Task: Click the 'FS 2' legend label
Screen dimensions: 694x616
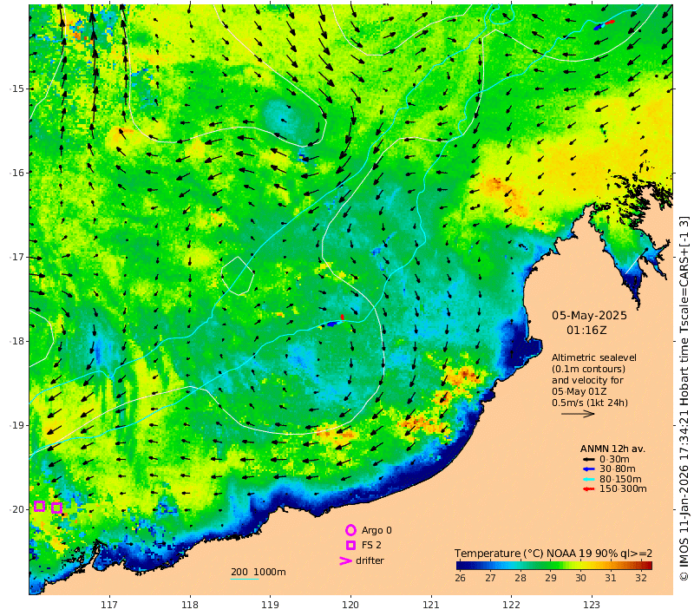Action: [x=371, y=545]
